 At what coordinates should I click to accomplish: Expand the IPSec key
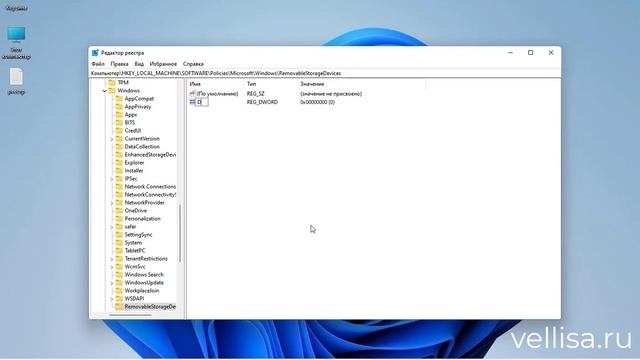click(112, 179)
